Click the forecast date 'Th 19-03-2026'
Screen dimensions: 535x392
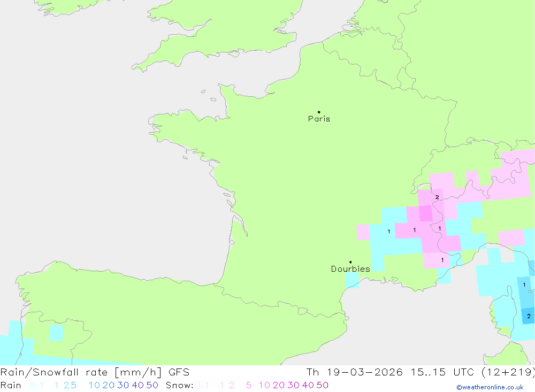354,372
